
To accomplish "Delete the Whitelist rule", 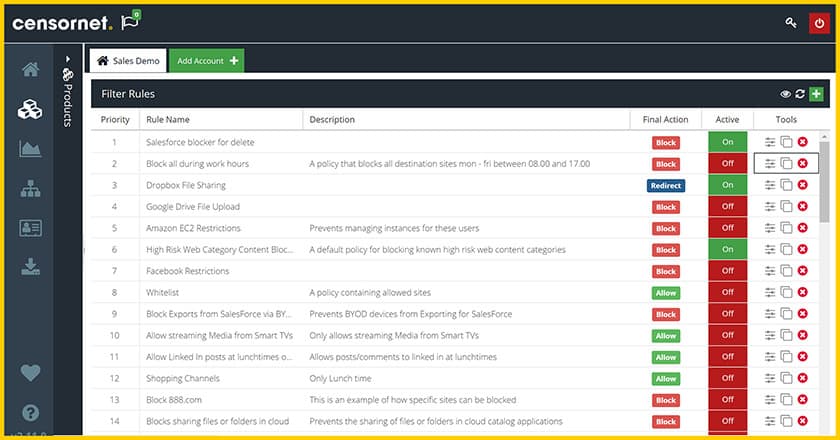I will click(x=802, y=292).
